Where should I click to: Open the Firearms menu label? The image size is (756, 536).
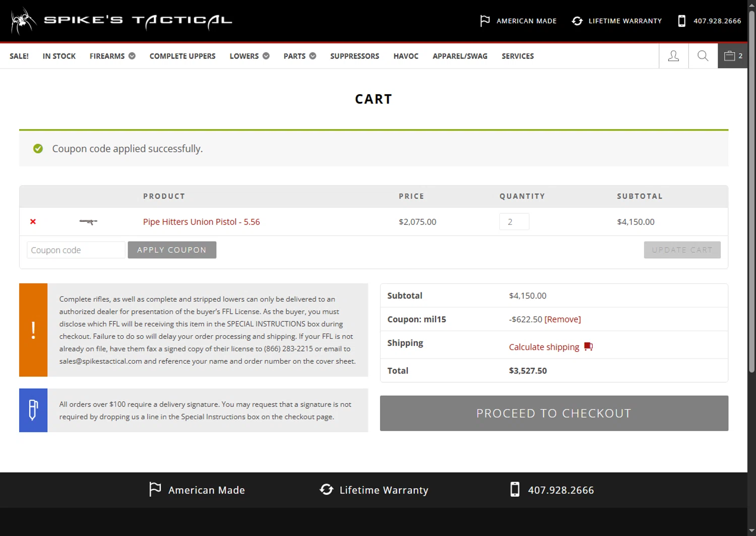(107, 56)
